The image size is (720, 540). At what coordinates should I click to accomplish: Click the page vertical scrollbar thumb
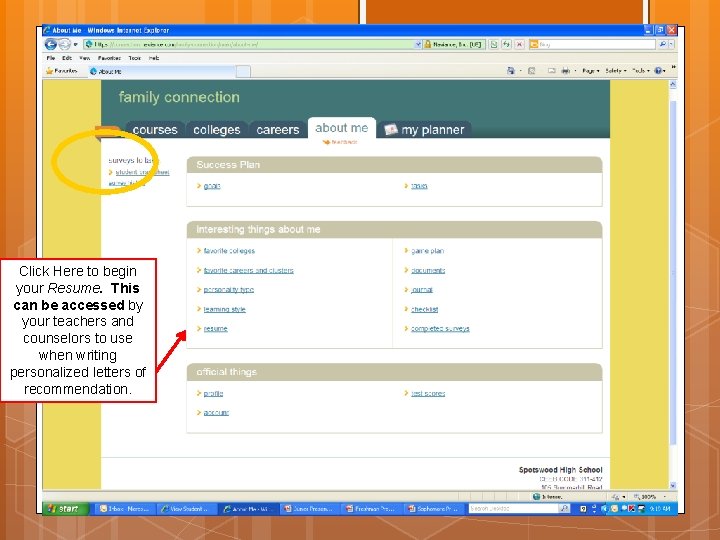673,272
